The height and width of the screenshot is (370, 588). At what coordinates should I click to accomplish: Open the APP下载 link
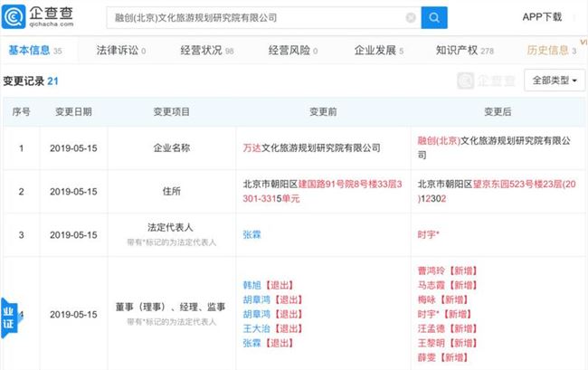coord(542,17)
